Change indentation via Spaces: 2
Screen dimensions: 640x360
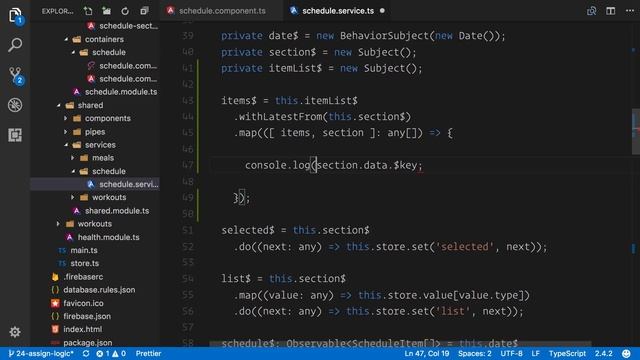[x=475, y=353]
